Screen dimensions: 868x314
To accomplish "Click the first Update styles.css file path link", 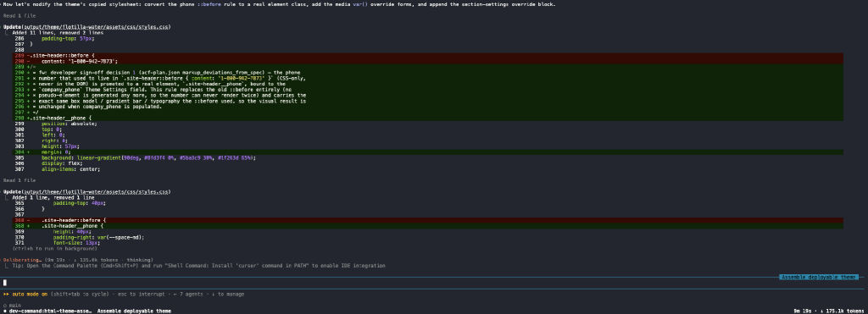I will click(97, 26).
